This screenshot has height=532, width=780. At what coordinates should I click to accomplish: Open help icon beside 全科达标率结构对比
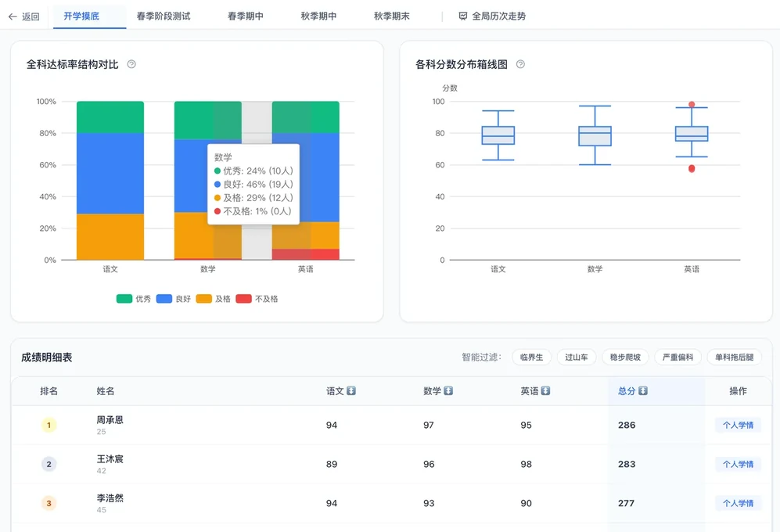click(x=131, y=64)
